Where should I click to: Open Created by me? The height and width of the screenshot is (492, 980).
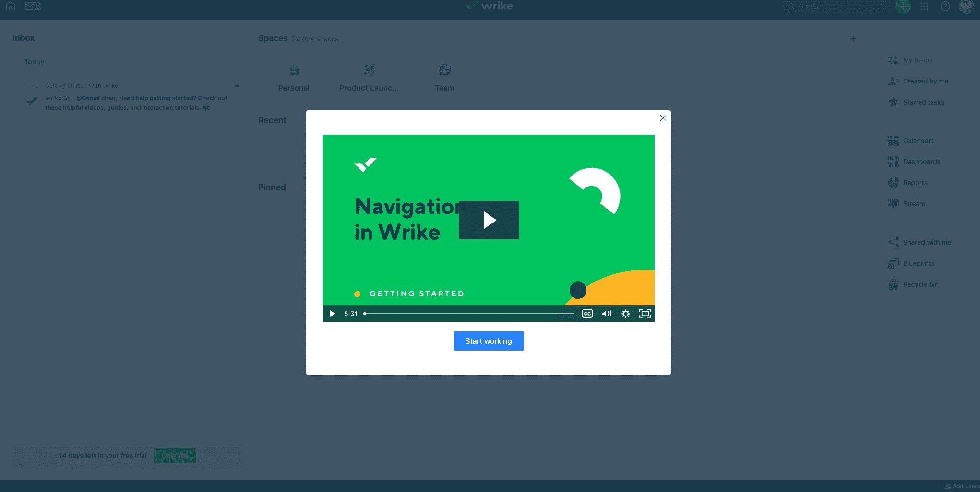tap(918, 81)
